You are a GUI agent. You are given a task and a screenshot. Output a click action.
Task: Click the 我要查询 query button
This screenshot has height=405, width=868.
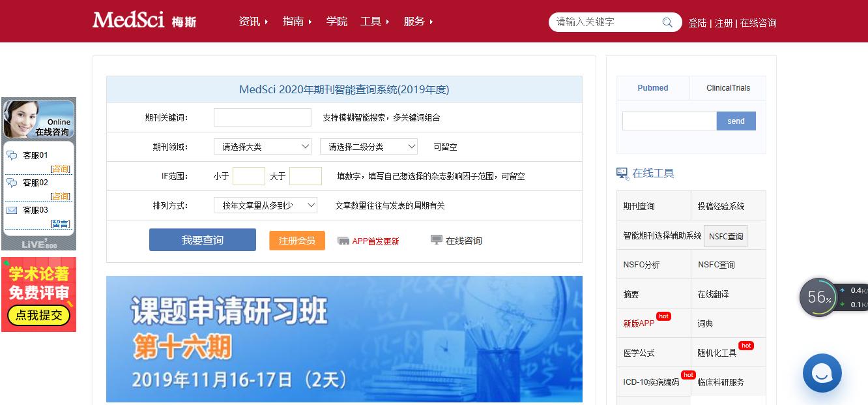tap(202, 239)
